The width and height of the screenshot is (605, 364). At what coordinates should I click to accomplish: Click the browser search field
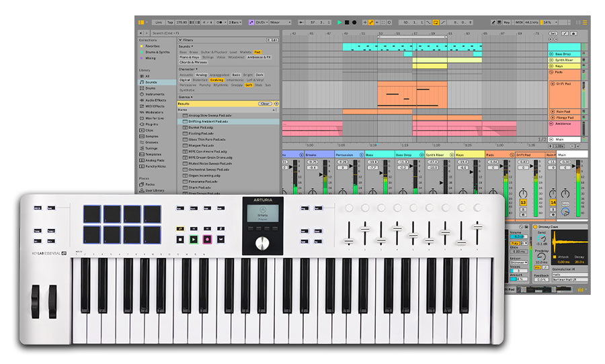(x=214, y=33)
